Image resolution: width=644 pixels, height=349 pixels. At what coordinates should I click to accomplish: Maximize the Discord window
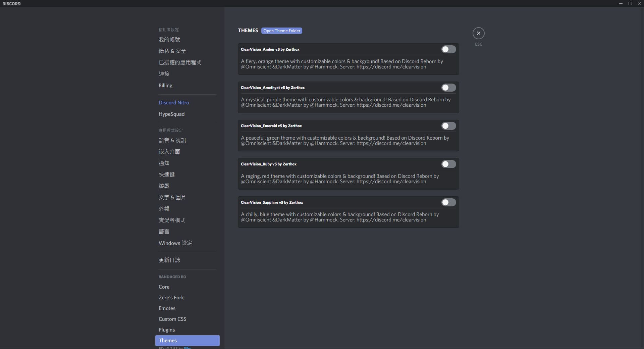tap(630, 3)
